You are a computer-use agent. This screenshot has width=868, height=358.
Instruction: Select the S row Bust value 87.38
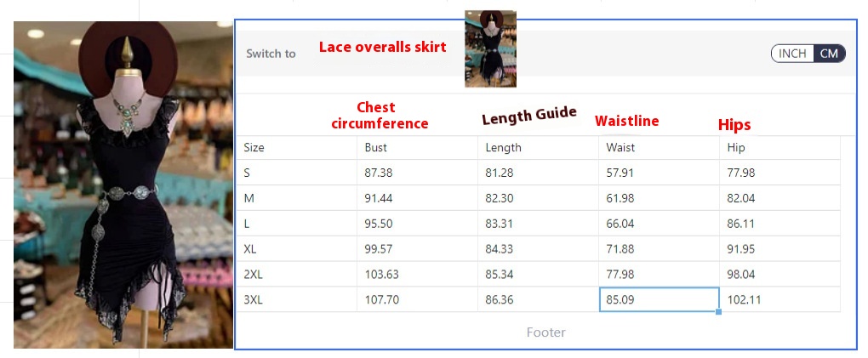coord(417,173)
